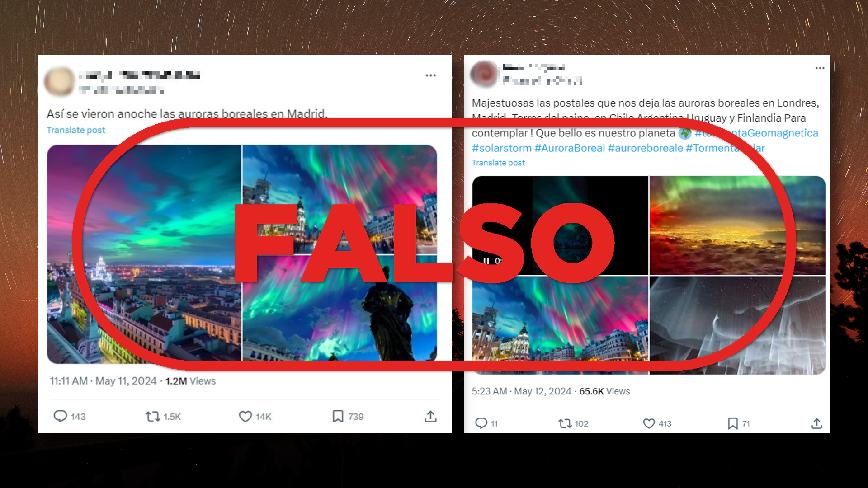Image resolution: width=868 pixels, height=488 pixels.
Task: Pause the video in the right post
Action: pos(486,261)
